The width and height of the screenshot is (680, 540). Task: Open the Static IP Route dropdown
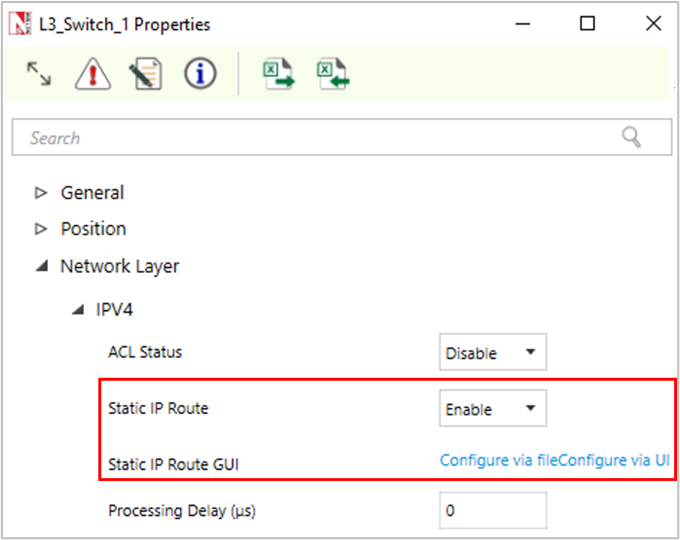pos(493,409)
